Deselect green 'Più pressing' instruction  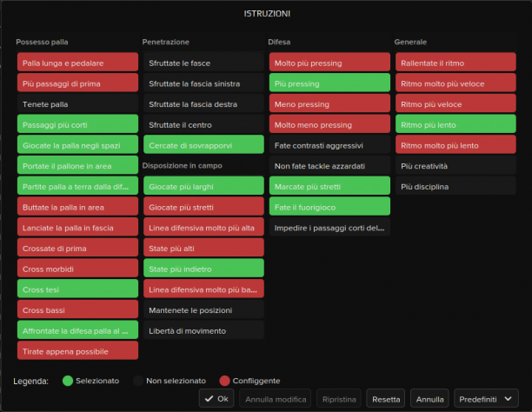click(x=329, y=83)
